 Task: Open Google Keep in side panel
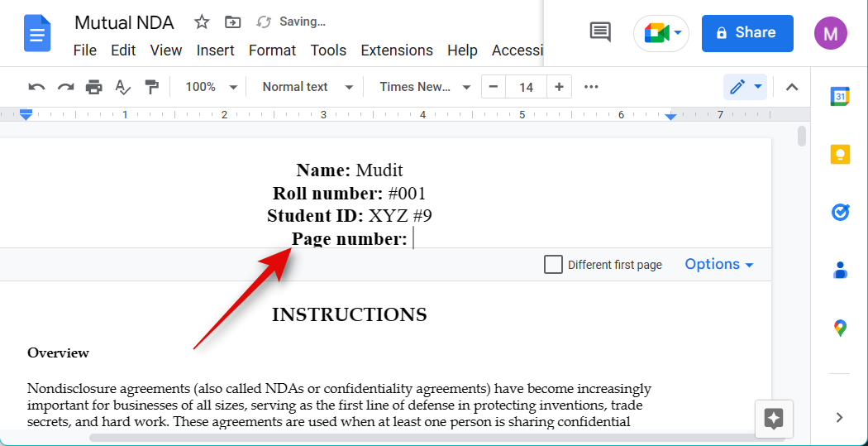tap(840, 155)
